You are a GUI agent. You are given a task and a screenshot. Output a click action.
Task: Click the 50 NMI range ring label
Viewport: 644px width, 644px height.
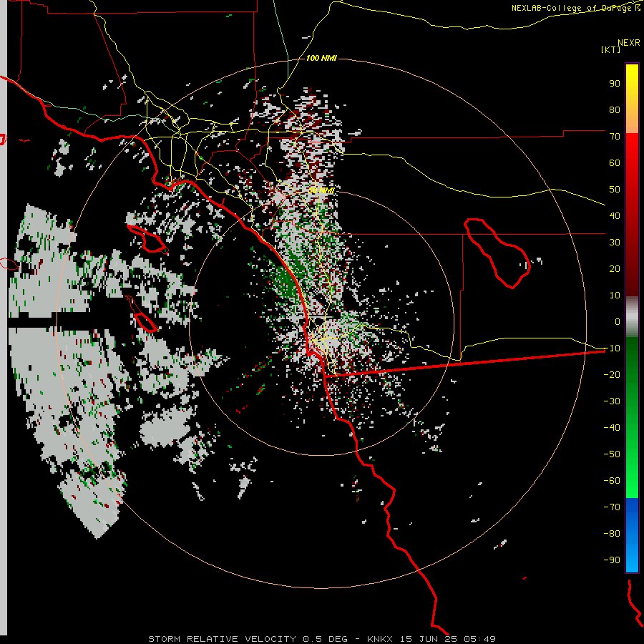pos(321,190)
